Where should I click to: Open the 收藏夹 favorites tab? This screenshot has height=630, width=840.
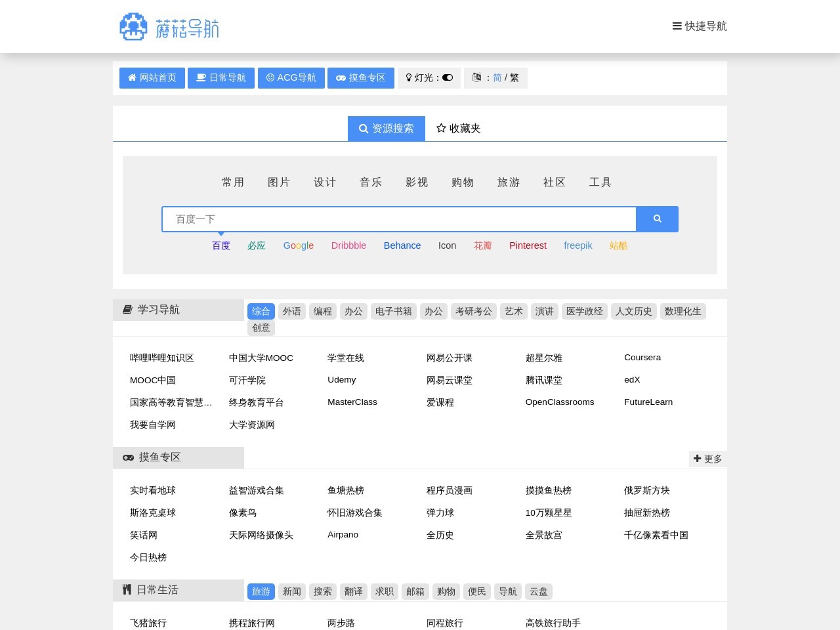tap(459, 129)
